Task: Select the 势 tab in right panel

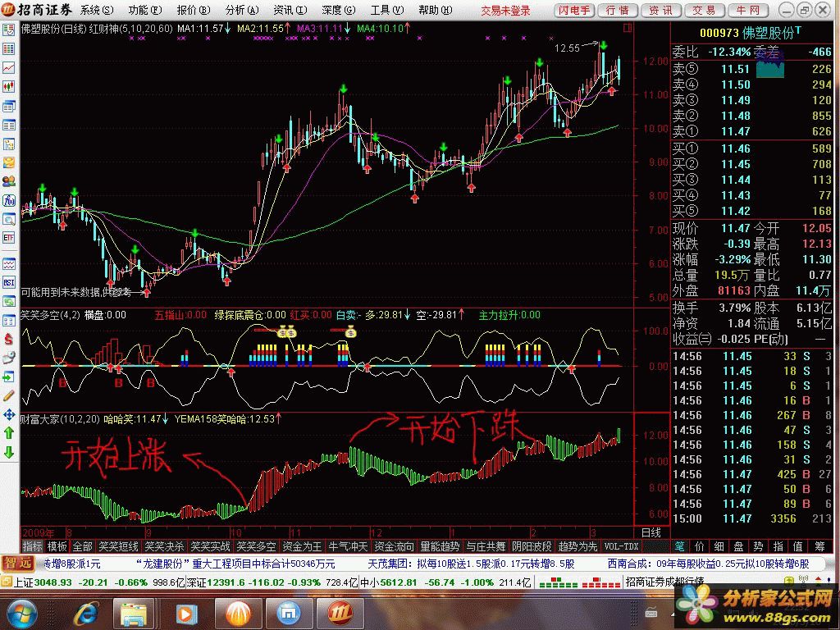Action: [x=758, y=546]
